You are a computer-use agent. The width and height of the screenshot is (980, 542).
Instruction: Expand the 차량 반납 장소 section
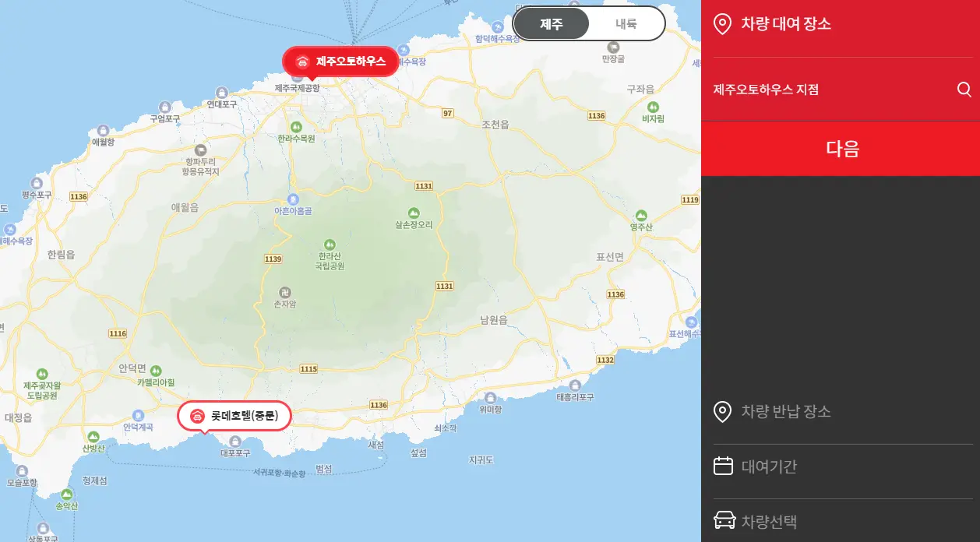(x=841, y=413)
